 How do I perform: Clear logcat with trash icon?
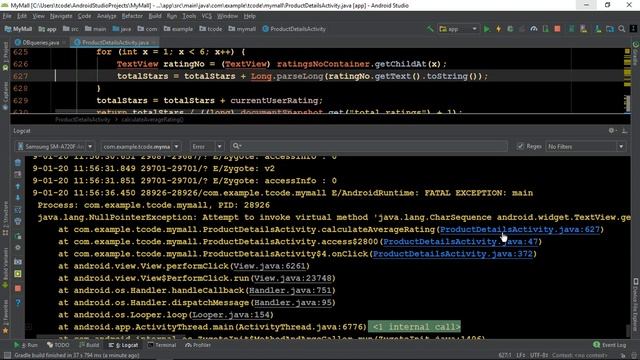click(x=18, y=162)
